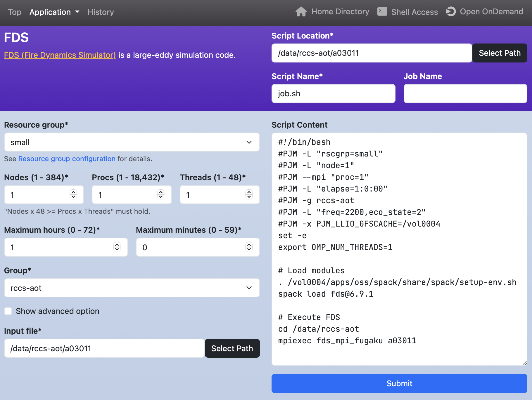
Task: Follow the FDS (Fire Dynamics Simulator) link
Action: [60, 55]
